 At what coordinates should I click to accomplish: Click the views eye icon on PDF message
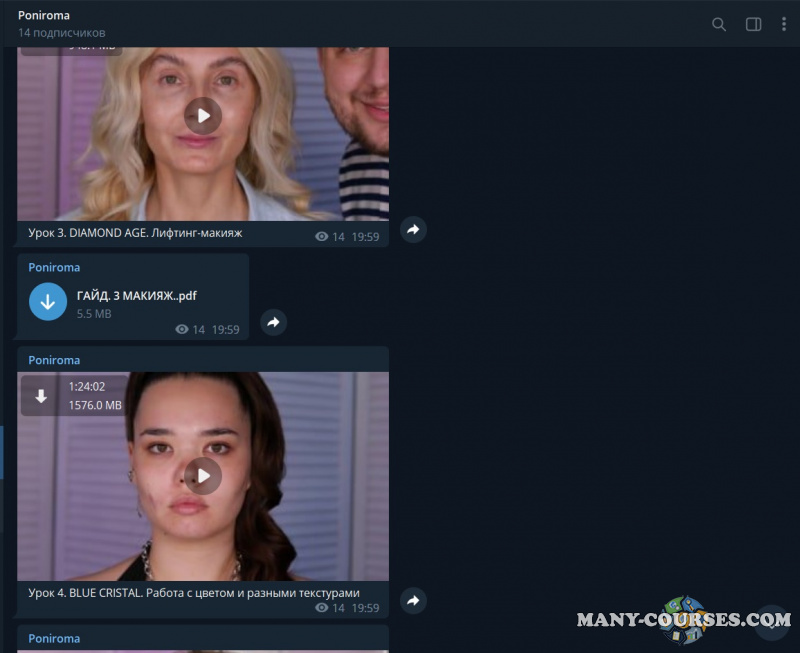(x=181, y=330)
